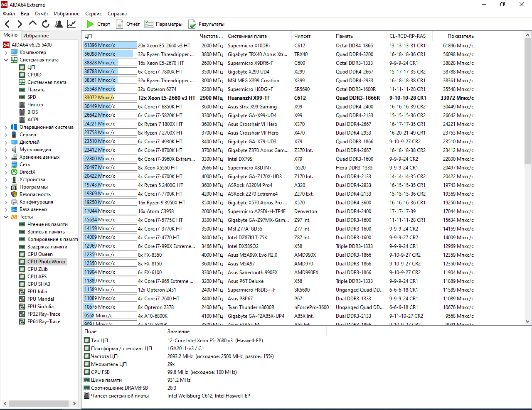Open the Вид menu
The image size is (532, 410).
tap(25, 14)
